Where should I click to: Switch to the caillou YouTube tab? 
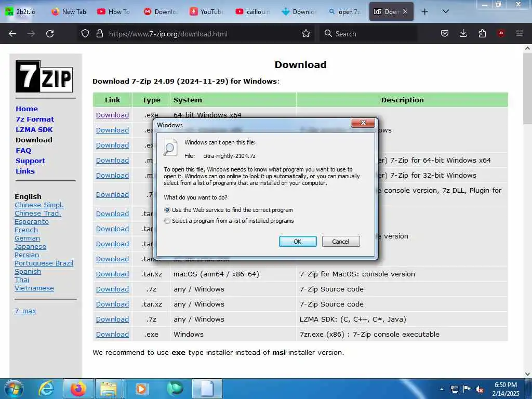pos(253,12)
